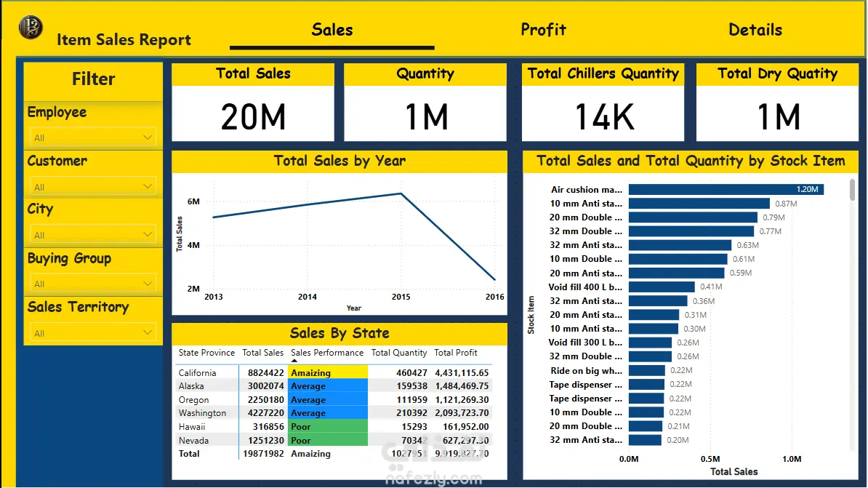Screen dimensions: 868x488
Task: Click the 159538 quantity value for Alaska
Action: [x=412, y=386]
